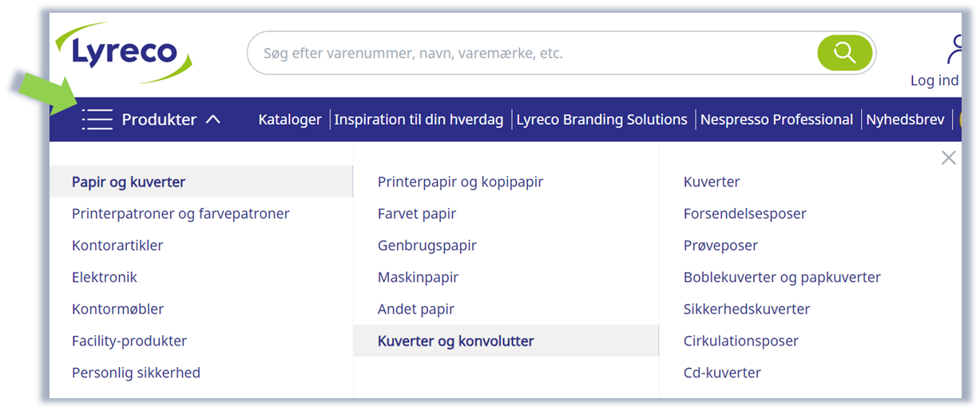Image resolution: width=980 pixels, height=411 pixels.
Task: Select Papir og kuverter category
Action: click(x=200, y=182)
